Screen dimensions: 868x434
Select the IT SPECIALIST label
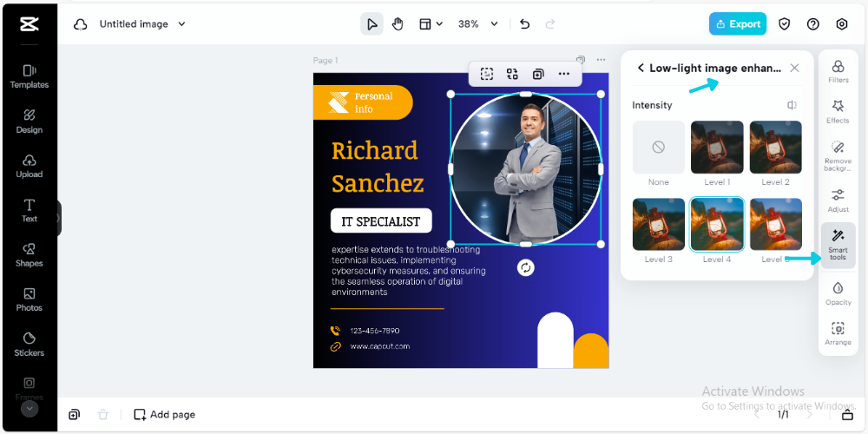click(381, 221)
